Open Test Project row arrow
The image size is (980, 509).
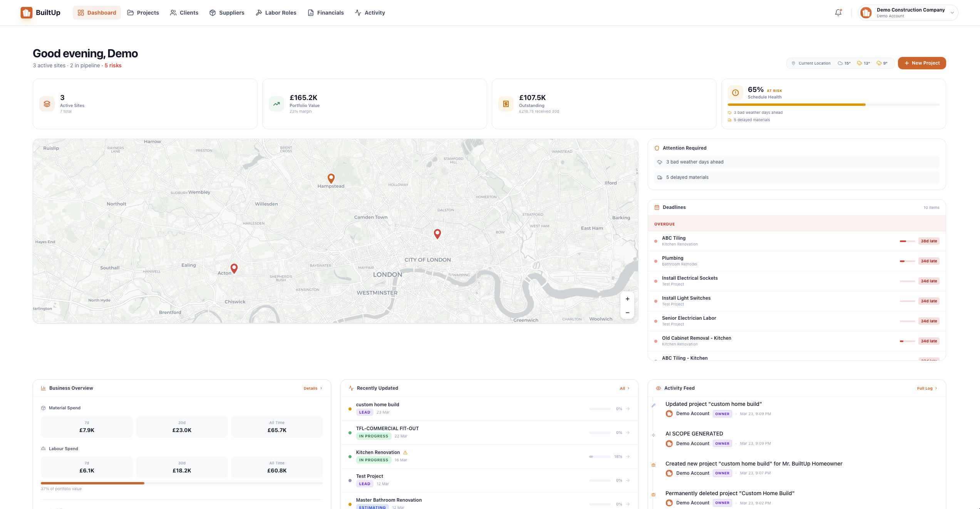coord(628,481)
